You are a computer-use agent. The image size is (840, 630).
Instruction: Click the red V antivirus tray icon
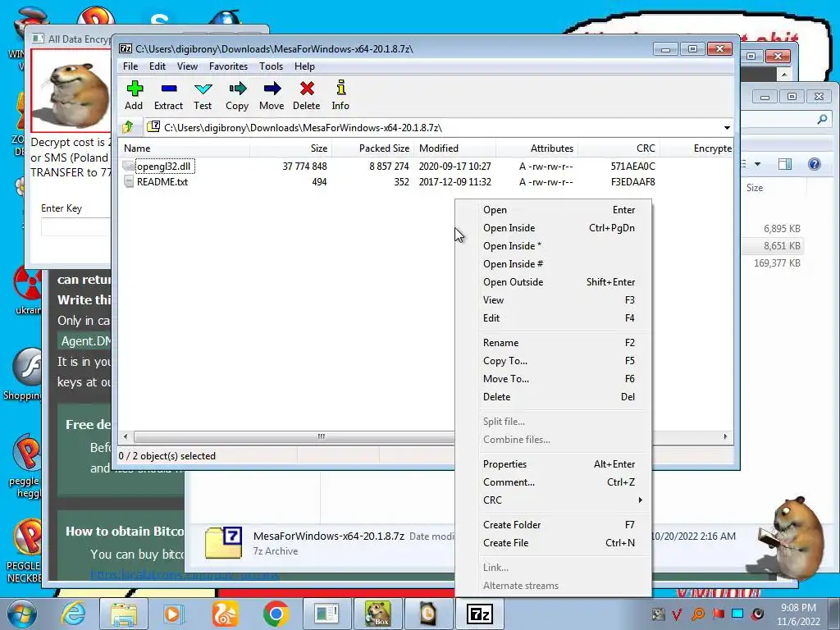677,614
